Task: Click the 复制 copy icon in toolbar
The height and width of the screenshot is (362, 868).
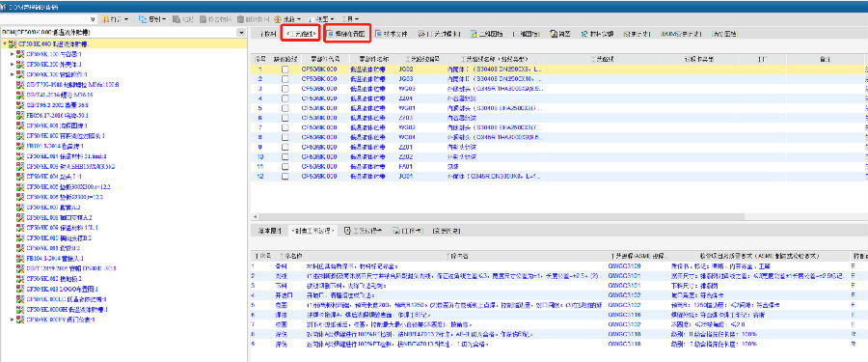Action: 142,19
